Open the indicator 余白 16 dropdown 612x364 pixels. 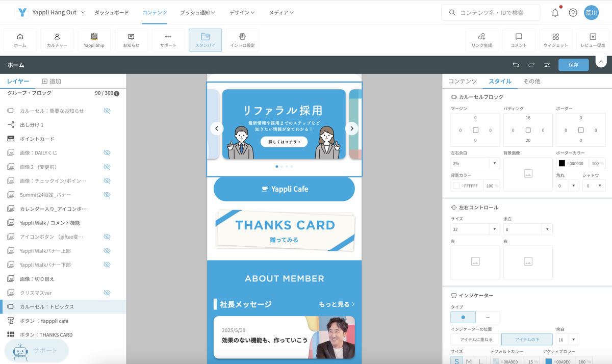[x=567, y=340]
